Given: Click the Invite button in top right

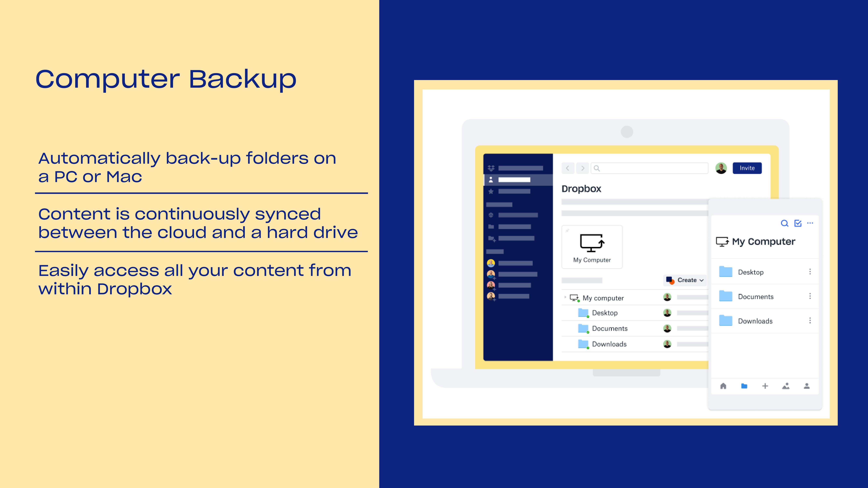Looking at the screenshot, I should pyautogui.click(x=747, y=168).
